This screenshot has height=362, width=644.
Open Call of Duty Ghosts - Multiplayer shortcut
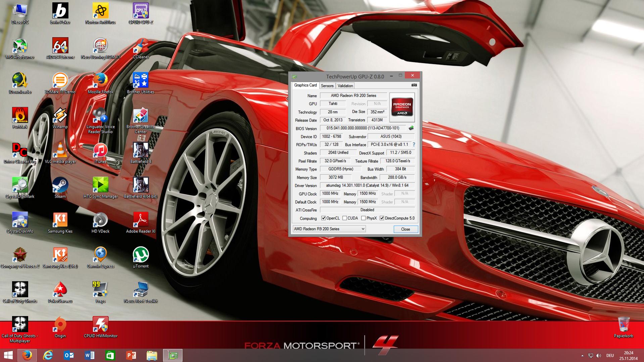pyautogui.click(x=20, y=330)
